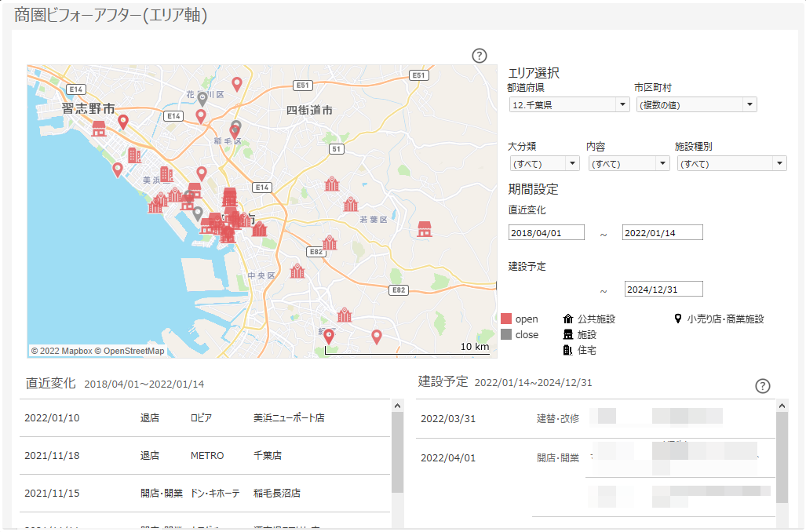Select the 2022/04/01 date cell
The width and height of the screenshot is (806, 532).
click(x=448, y=458)
